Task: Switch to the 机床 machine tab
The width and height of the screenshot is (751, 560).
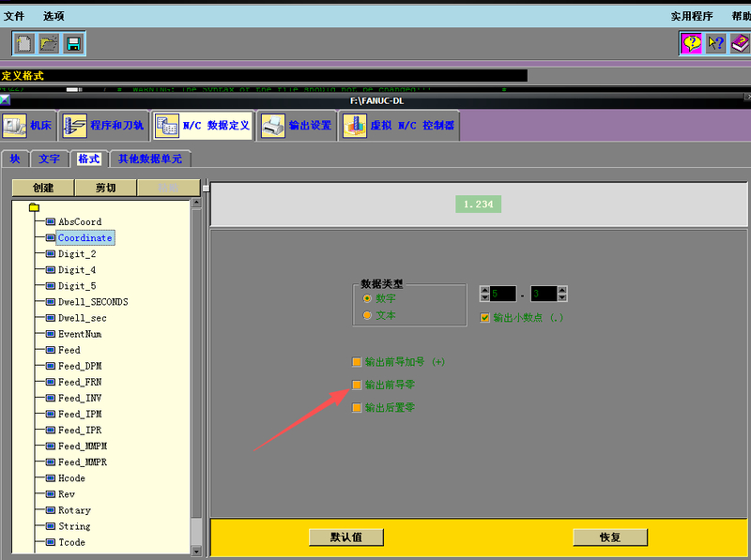Action: pyautogui.click(x=28, y=126)
